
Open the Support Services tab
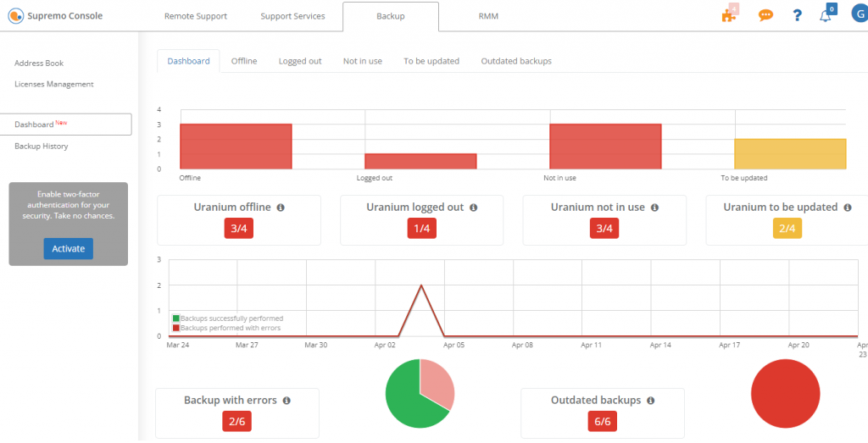coord(292,16)
